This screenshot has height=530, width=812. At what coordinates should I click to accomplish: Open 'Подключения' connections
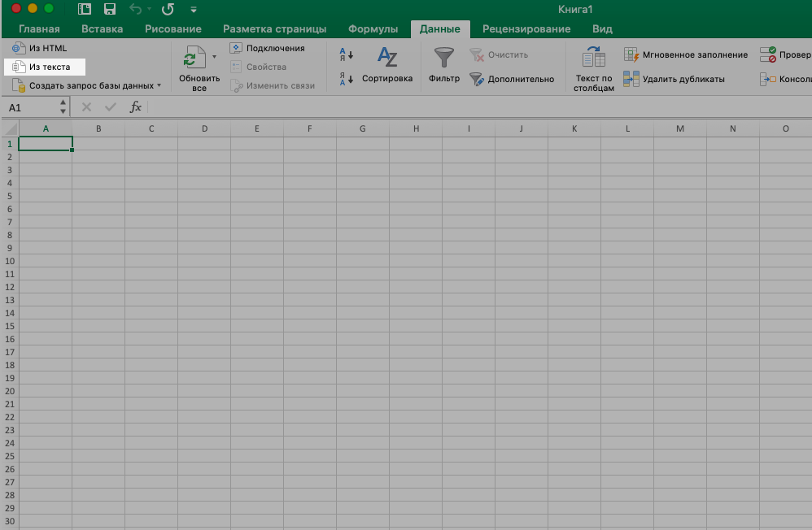[267, 48]
